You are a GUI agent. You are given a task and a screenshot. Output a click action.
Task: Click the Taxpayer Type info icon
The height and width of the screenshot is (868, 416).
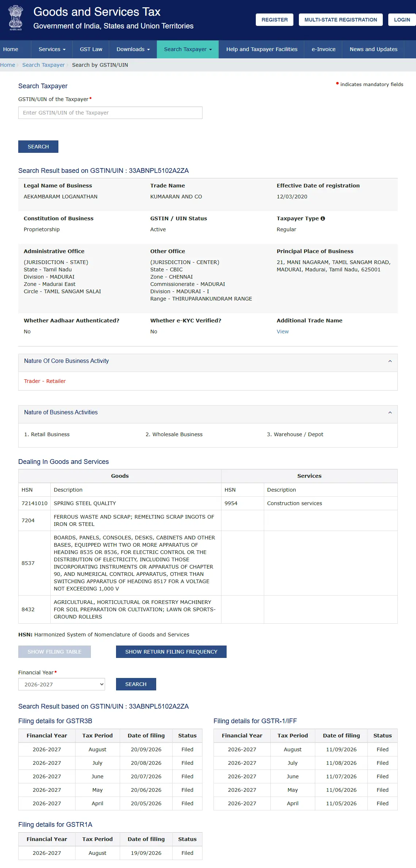click(x=323, y=218)
